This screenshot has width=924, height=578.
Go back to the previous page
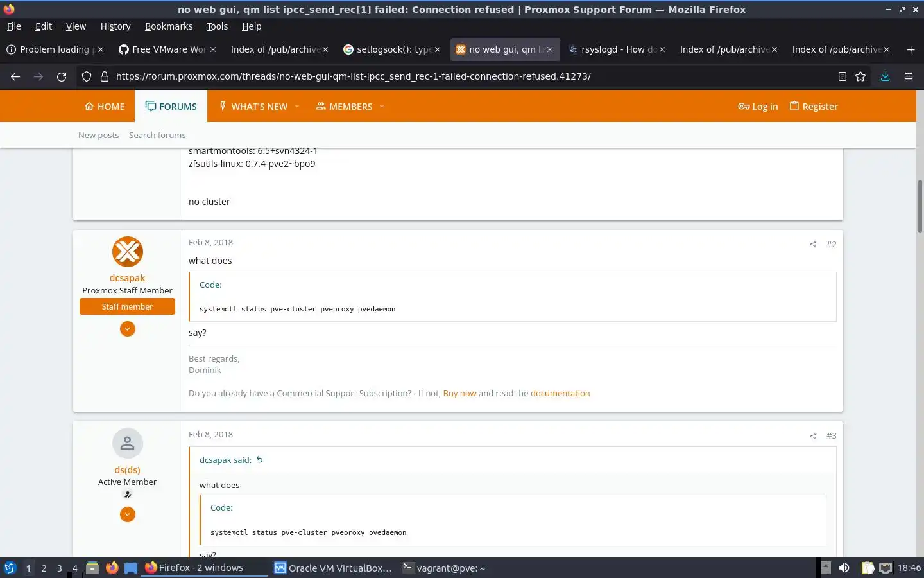pyautogui.click(x=15, y=76)
